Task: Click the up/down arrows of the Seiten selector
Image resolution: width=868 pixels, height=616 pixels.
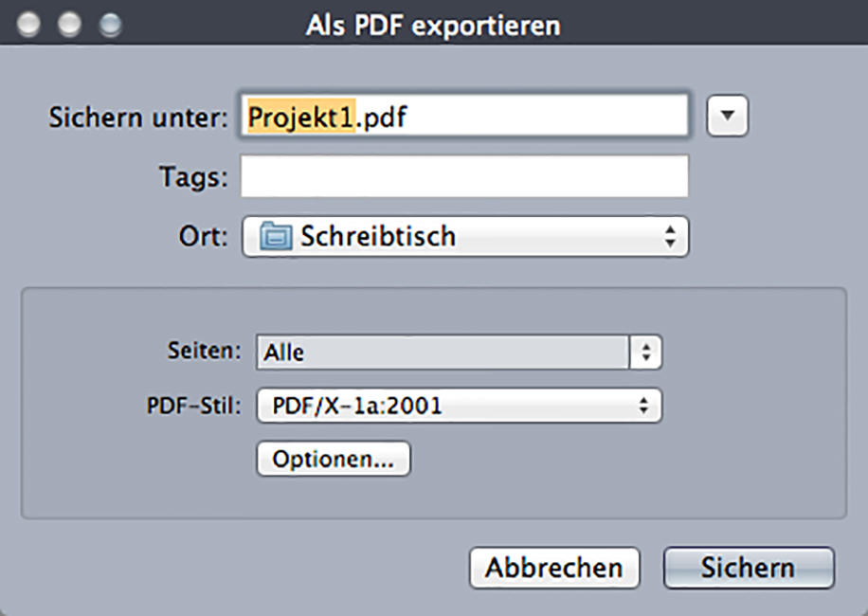Action: (x=645, y=353)
